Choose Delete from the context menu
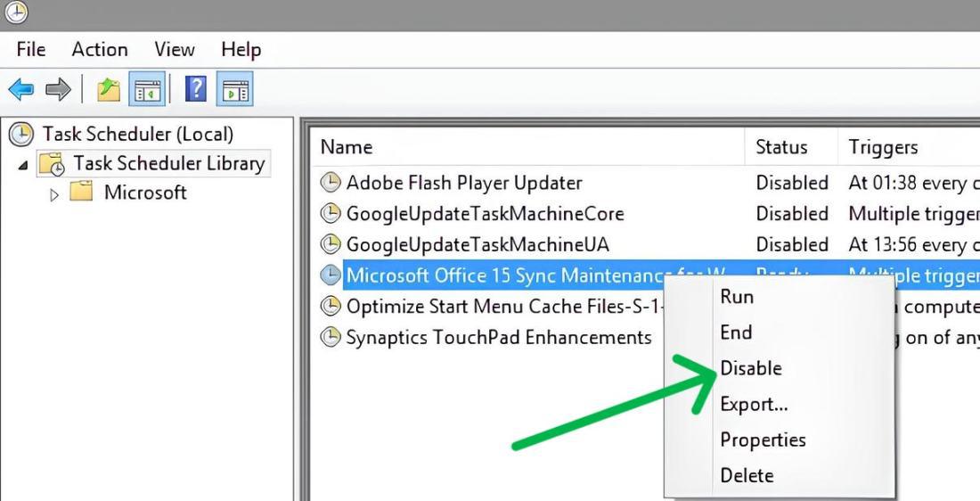Screen dimensions: 980x501 pyautogui.click(x=747, y=475)
